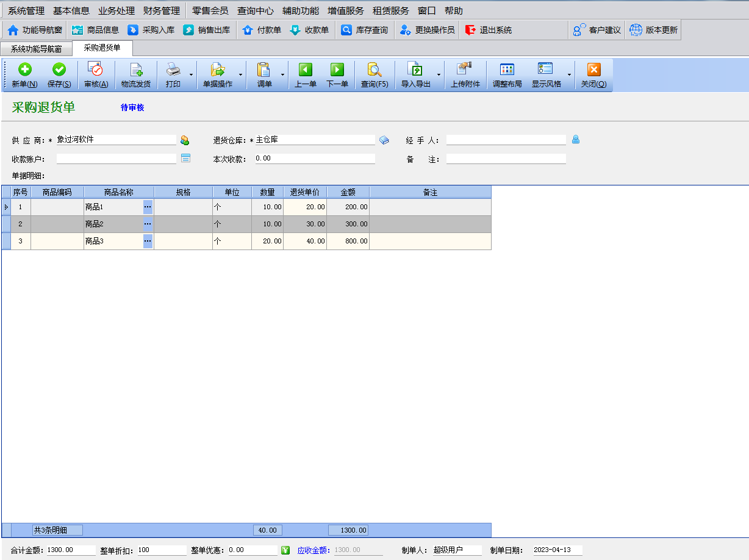Click the 显示风格 display style icon
749x560 pixels.
[545, 69]
